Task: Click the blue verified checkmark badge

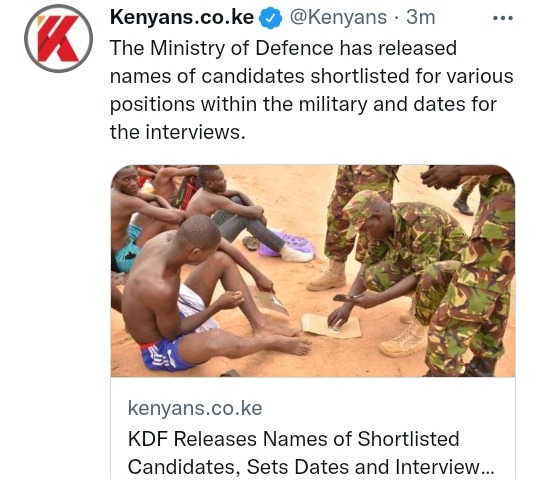Action: point(271,19)
